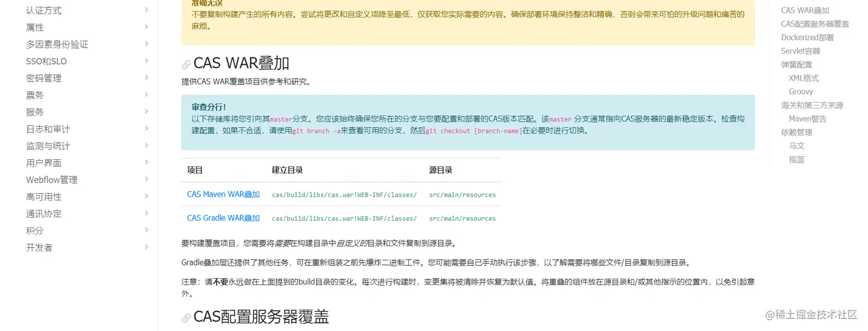868x331 pixels.
Task: Jump to Maven警告 in page contents
Action: click(x=808, y=119)
